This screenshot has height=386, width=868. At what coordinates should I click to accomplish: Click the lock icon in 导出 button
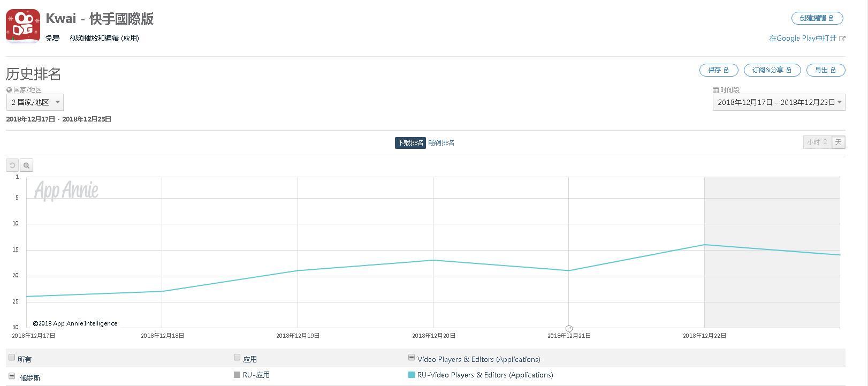click(x=833, y=70)
